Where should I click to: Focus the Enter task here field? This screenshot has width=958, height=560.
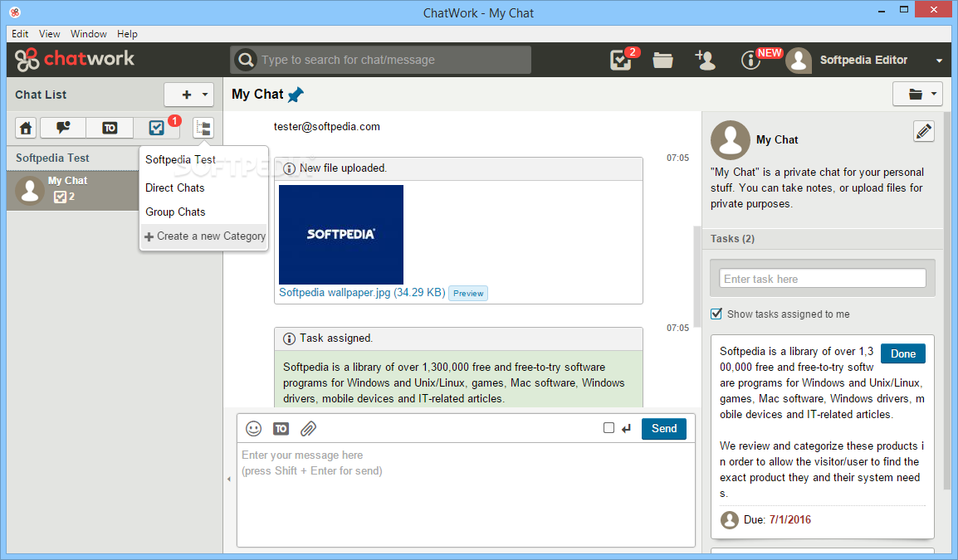[x=823, y=279]
